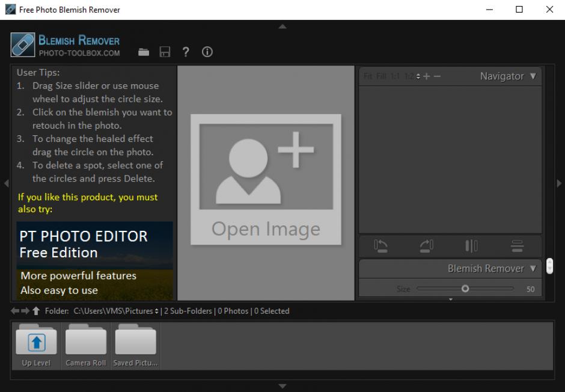Image resolution: width=565 pixels, height=392 pixels.
Task: Select Fill zoom in Navigator
Action: (x=381, y=76)
